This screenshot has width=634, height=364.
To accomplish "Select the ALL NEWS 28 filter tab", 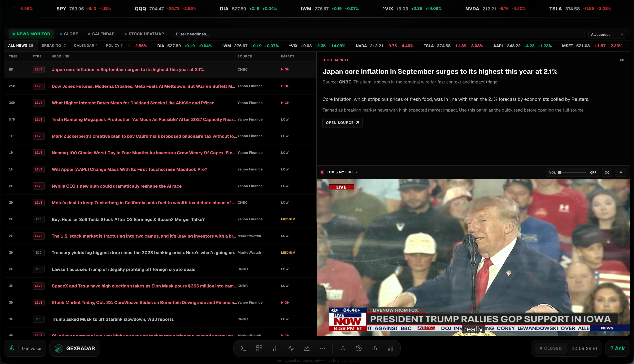I will (x=21, y=45).
